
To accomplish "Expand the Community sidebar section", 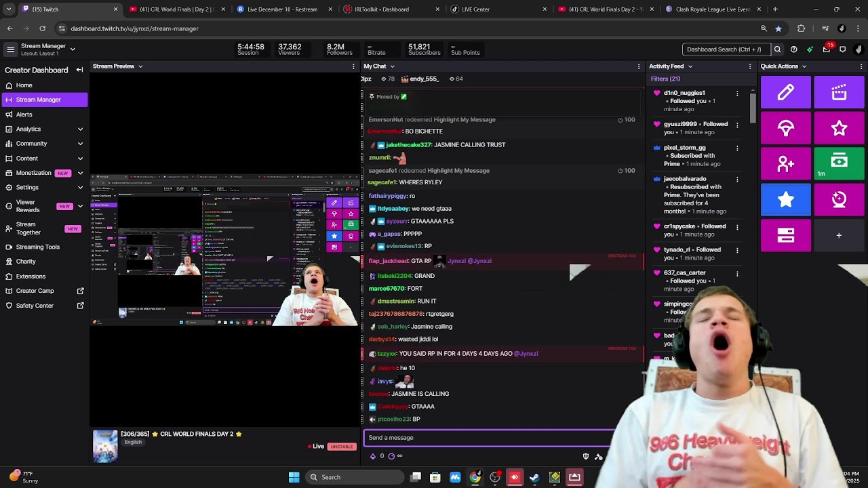I will tap(80, 144).
